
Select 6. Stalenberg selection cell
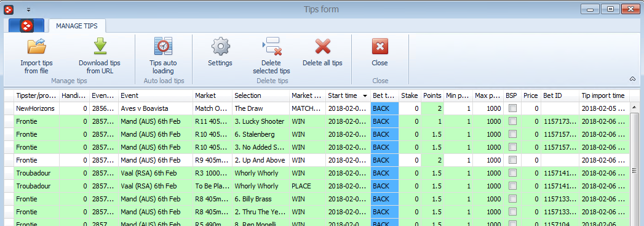(261, 134)
